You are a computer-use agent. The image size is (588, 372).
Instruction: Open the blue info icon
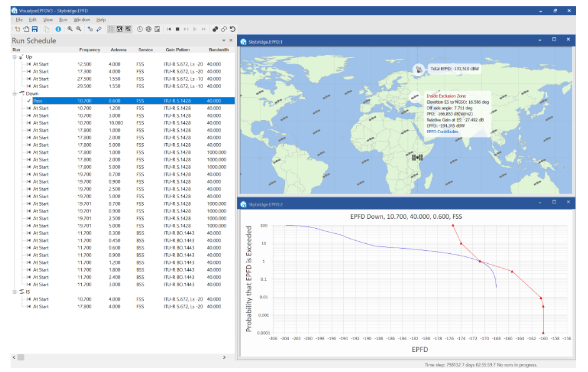58,29
